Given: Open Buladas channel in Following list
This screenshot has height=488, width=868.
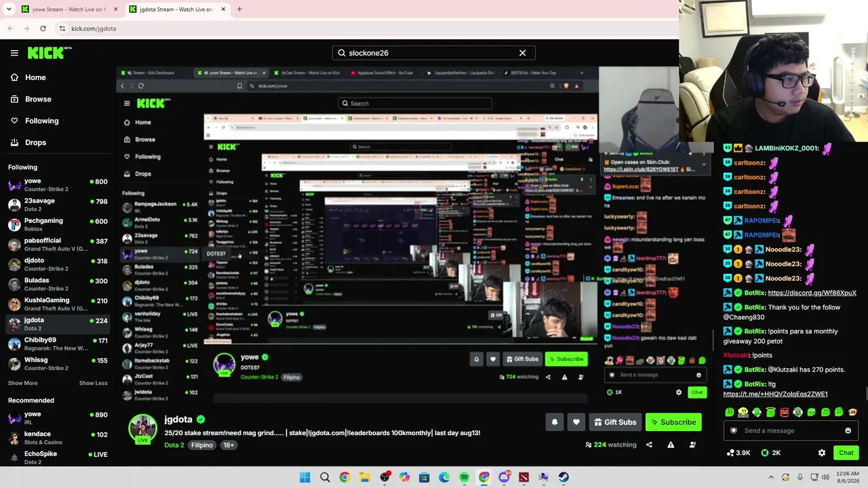Looking at the screenshot, I should 58,284.
